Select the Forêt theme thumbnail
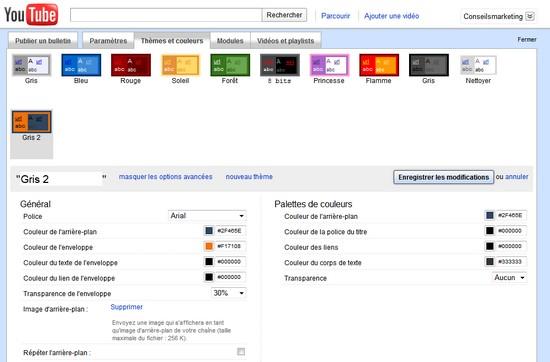This screenshot has width=550, height=362. click(230, 65)
